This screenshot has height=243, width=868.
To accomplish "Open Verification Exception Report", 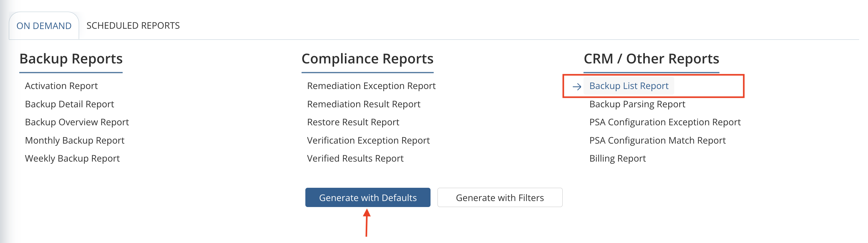I will [x=368, y=140].
